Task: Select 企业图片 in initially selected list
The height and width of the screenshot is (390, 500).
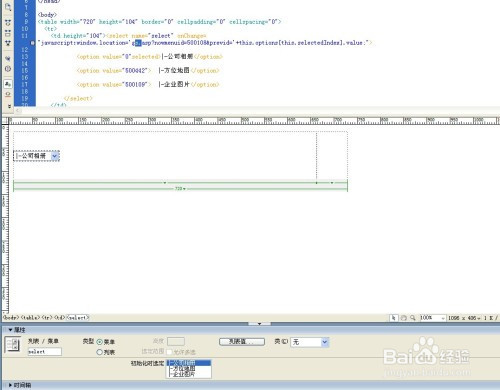Action: 189,374
